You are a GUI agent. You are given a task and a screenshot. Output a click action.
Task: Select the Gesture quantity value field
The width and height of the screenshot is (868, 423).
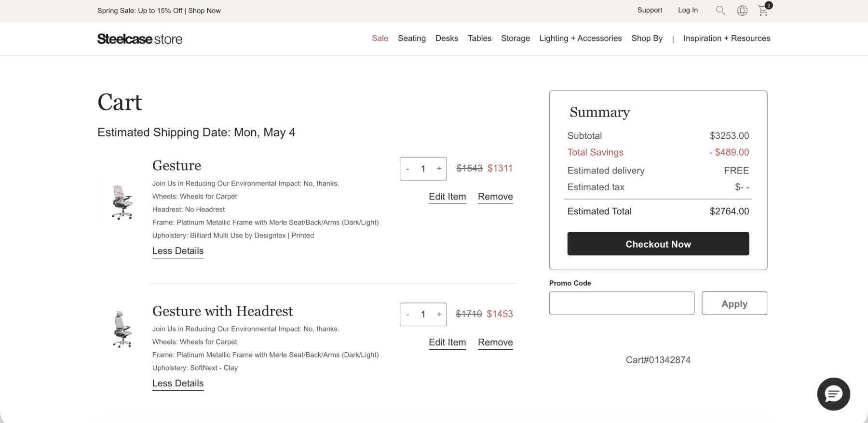(x=423, y=169)
